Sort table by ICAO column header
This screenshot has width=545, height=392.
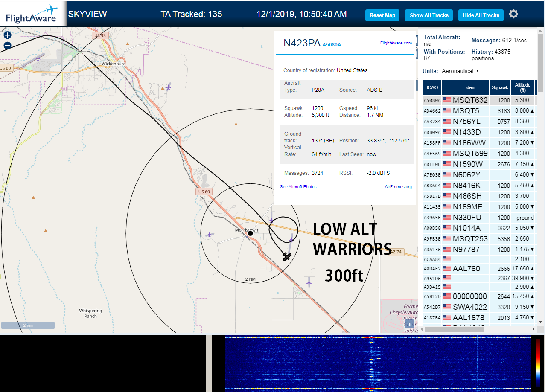tap(432, 87)
